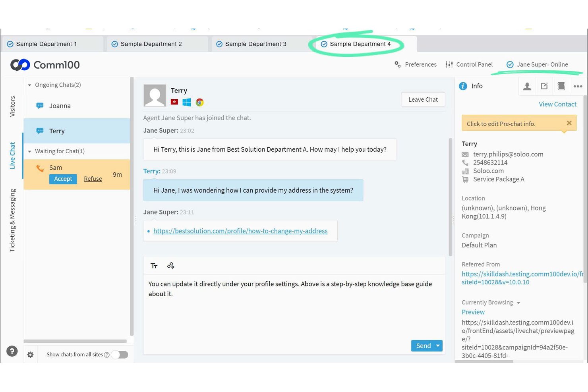
Task: Leave the chat with Terry
Action: click(423, 99)
